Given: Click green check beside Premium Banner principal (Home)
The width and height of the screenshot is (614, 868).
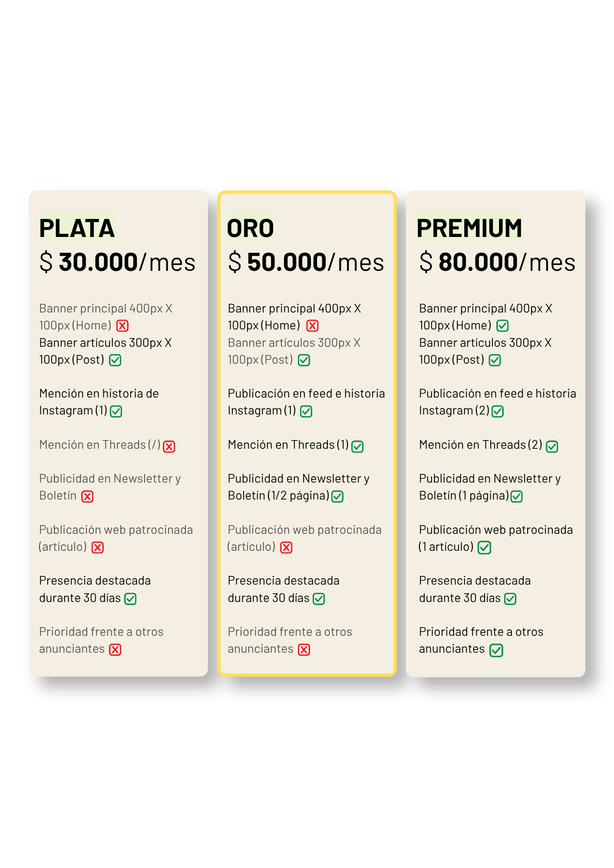Looking at the screenshot, I should 502,325.
